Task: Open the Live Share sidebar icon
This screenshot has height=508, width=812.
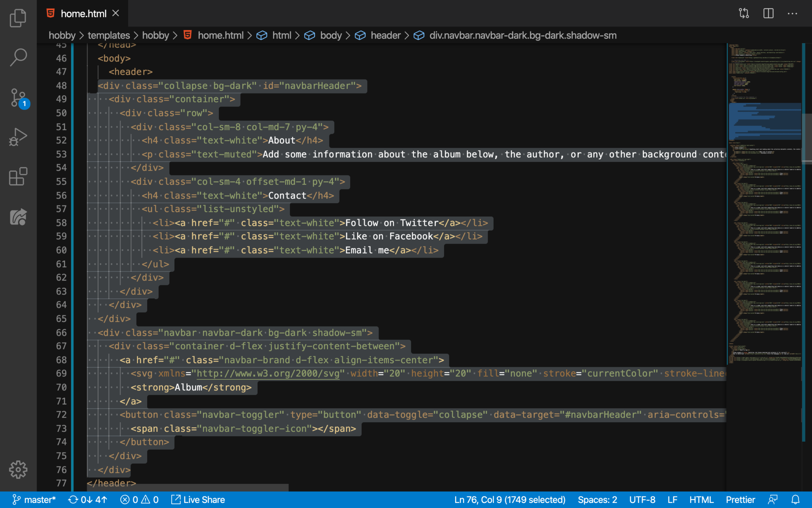Action: coord(18,216)
